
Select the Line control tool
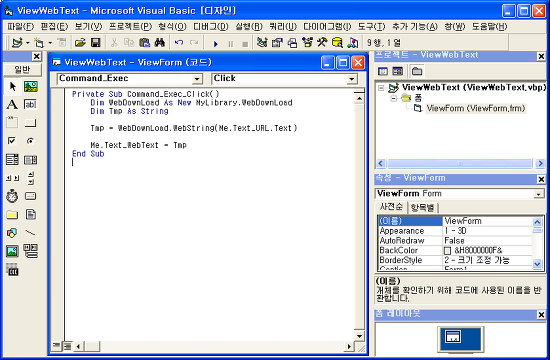pyautogui.click(x=31, y=233)
